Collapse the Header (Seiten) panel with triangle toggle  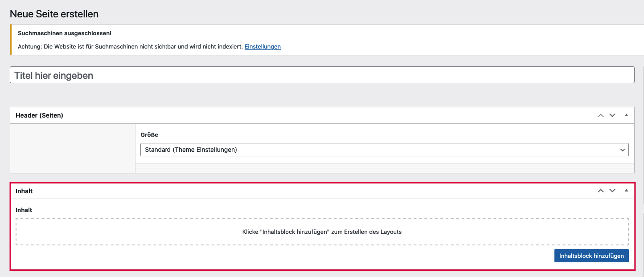pos(626,115)
